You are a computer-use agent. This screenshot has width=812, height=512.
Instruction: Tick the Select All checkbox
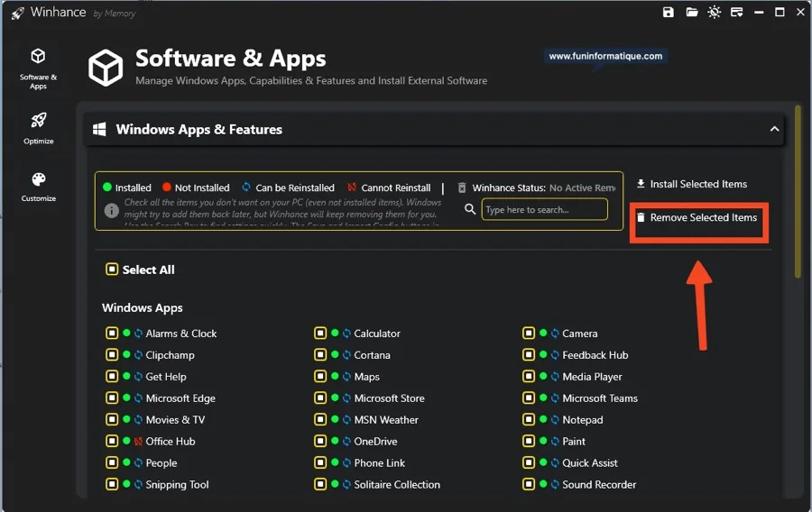pyautogui.click(x=112, y=269)
